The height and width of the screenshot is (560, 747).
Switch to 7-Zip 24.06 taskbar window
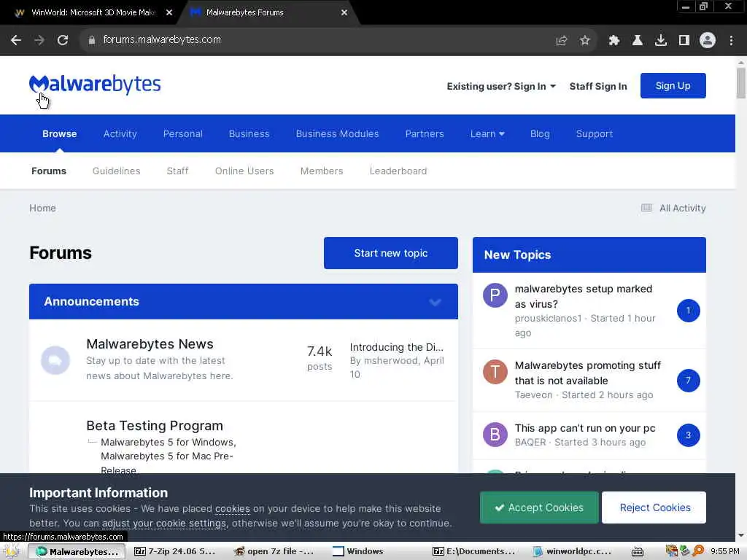pyautogui.click(x=175, y=551)
